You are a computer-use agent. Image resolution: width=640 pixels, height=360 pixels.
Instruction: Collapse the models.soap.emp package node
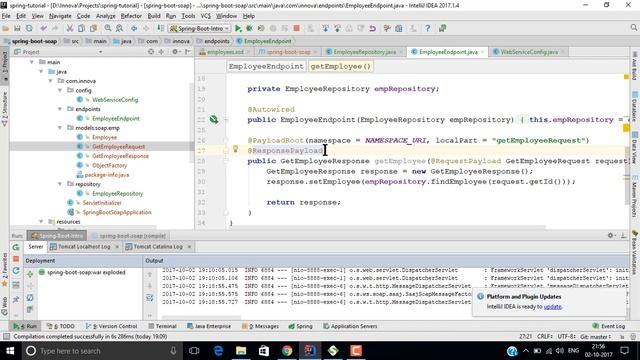click(60, 128)
